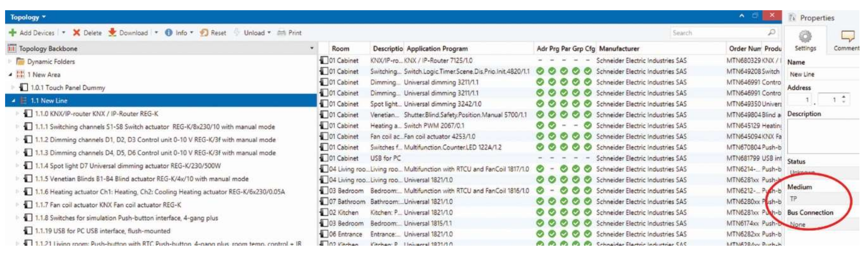Open the Topology panel title dropdown
The height and width of the screenshot is (258, 868).
click(44, 17)
